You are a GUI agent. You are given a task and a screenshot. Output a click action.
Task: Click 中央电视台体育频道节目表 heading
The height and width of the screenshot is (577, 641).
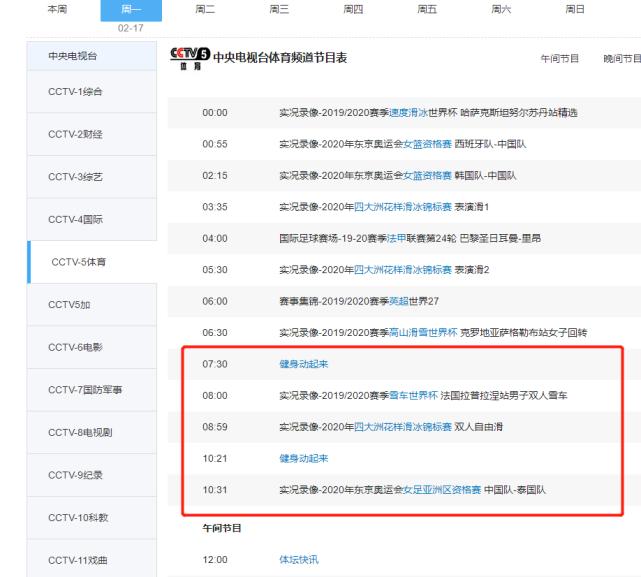point(280,58)
